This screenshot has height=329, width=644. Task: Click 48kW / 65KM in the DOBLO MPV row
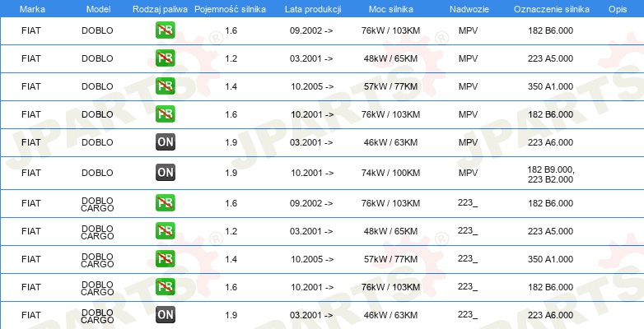[x=390, y=58]
